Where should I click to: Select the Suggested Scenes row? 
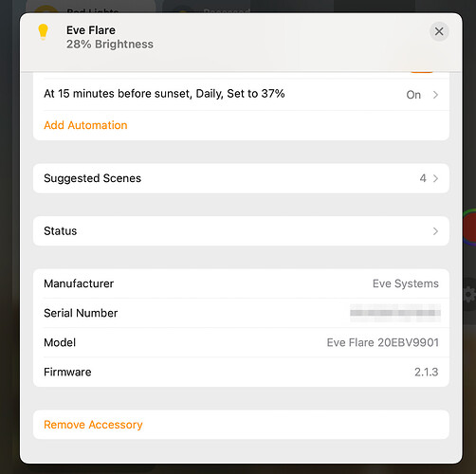click(x=241, y=178)
